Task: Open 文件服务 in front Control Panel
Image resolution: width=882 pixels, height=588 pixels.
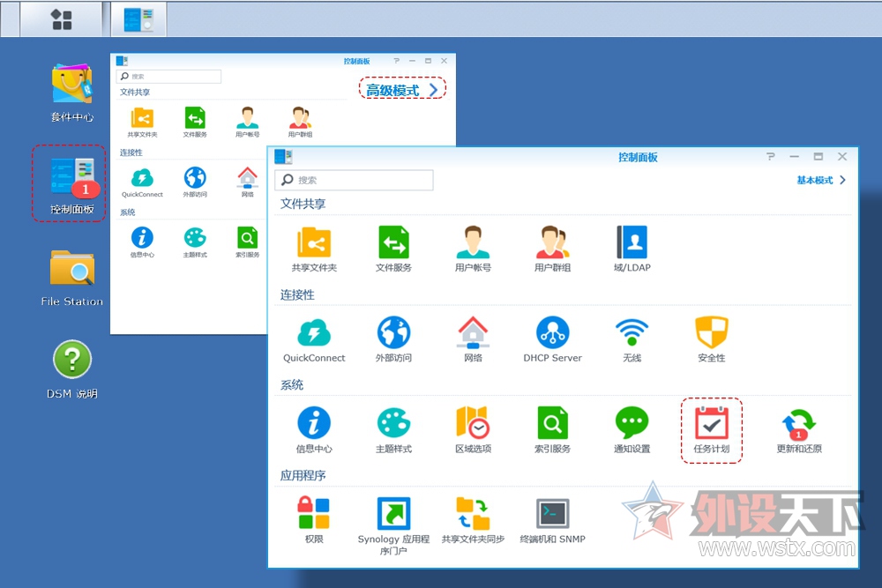Action: point(393,249)
